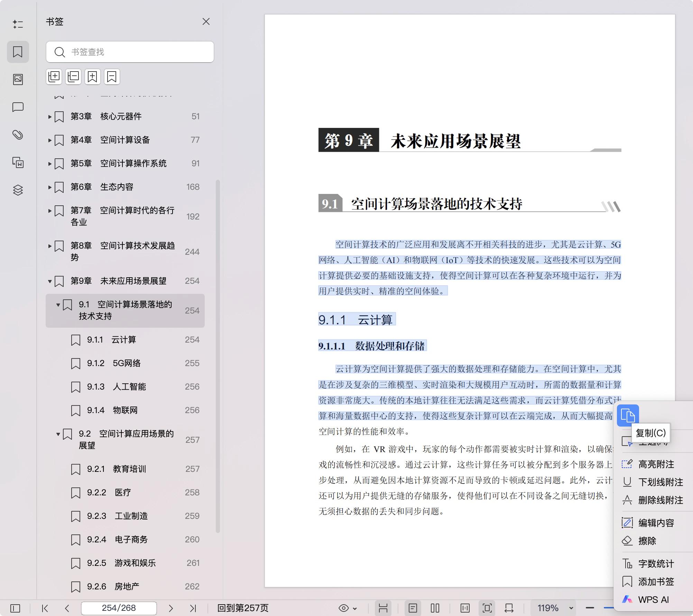Click the export-to-Word icon in the sidebar
The image size is (693, 616).
[x=18, y=162]
